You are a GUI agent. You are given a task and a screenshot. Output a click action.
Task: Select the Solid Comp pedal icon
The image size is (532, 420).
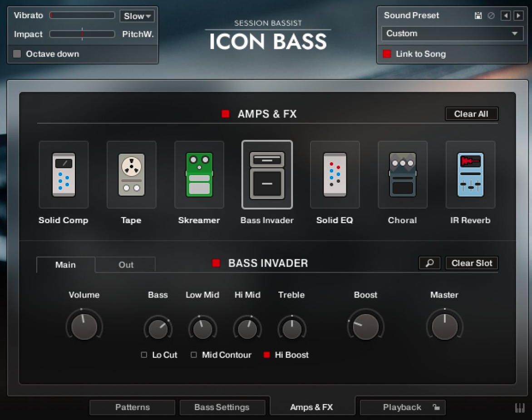[x=64, y=175]
